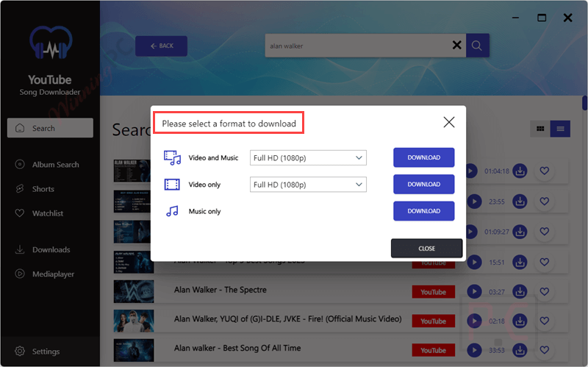This screenshot has width=588, height=367.
Task: Add the 01:04:18 result to the watchlist
Action: pos(544,171)
